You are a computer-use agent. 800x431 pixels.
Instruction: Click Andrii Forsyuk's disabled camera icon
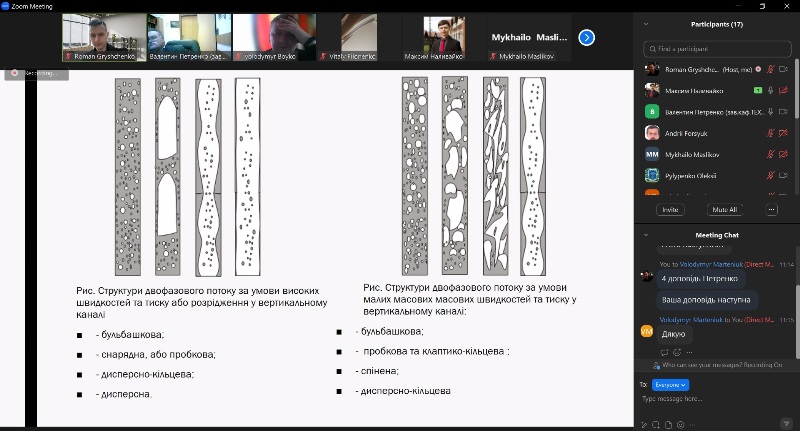(784, 133)
